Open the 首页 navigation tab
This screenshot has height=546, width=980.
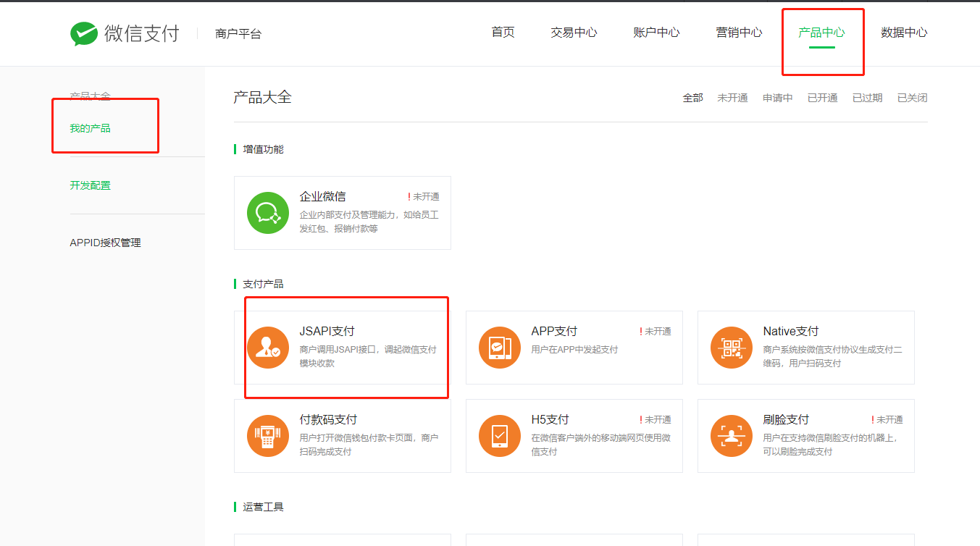[x=503, y=32]
